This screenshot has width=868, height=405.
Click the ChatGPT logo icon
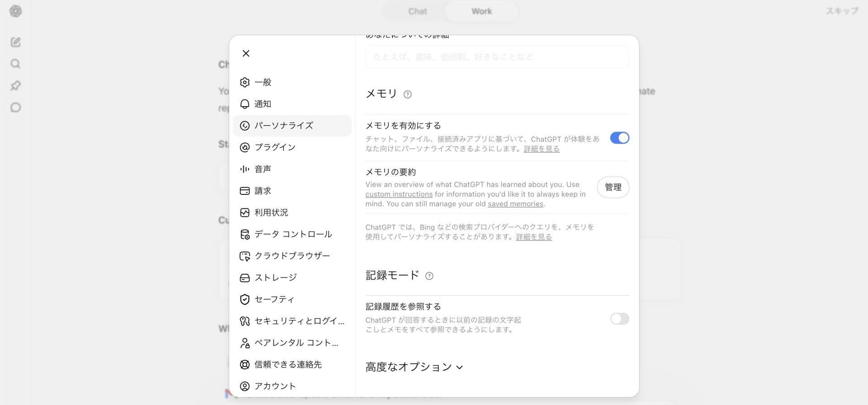pos(16,11)
